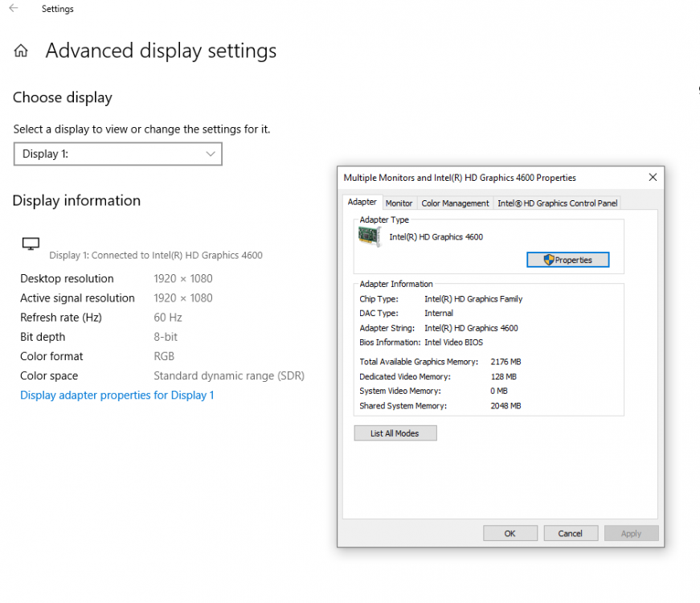Confirm dialog with OK button
This screenshot has height=603, width=700.
pyautogui.click(x=510, y=533)
